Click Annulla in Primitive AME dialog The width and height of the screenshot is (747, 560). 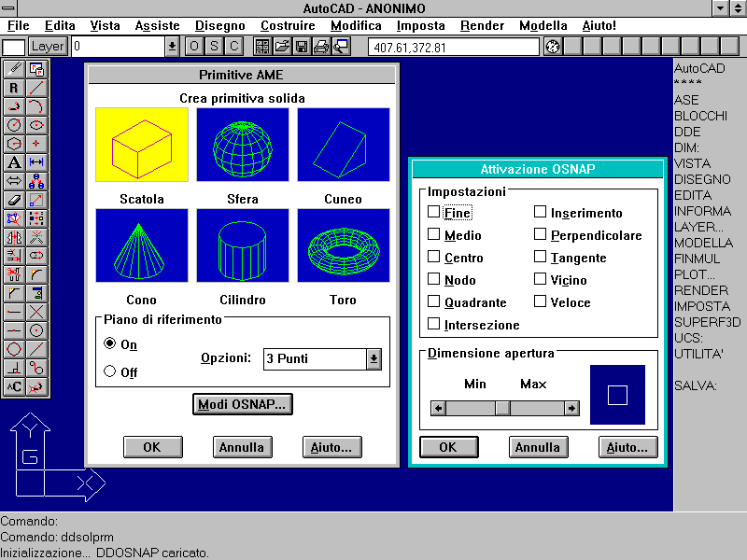click(242, 447)
